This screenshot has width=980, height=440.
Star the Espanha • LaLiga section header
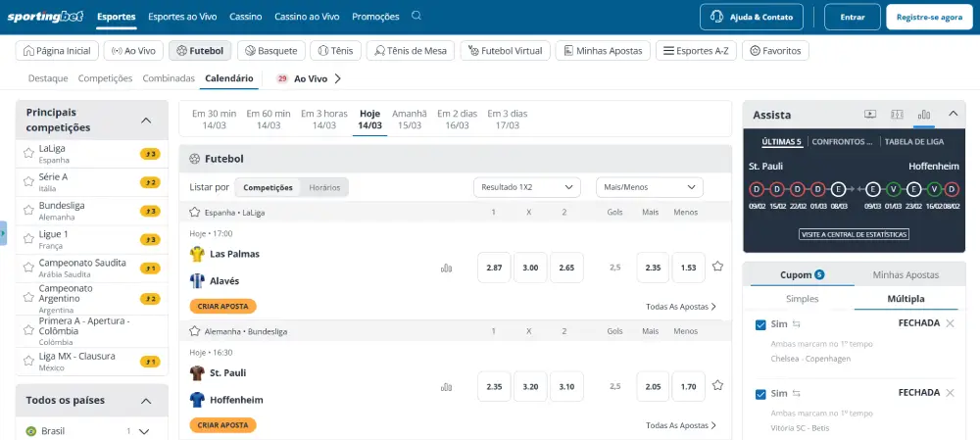click(x=194, y=213)
